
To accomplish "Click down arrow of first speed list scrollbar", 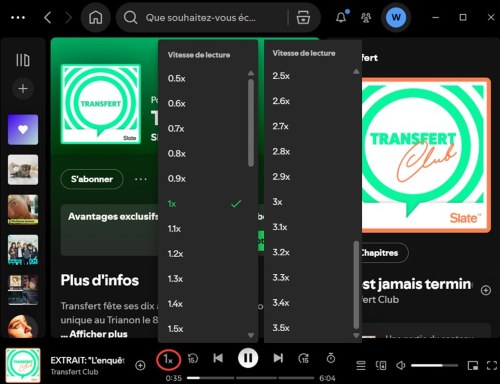I will coord(251,335).
